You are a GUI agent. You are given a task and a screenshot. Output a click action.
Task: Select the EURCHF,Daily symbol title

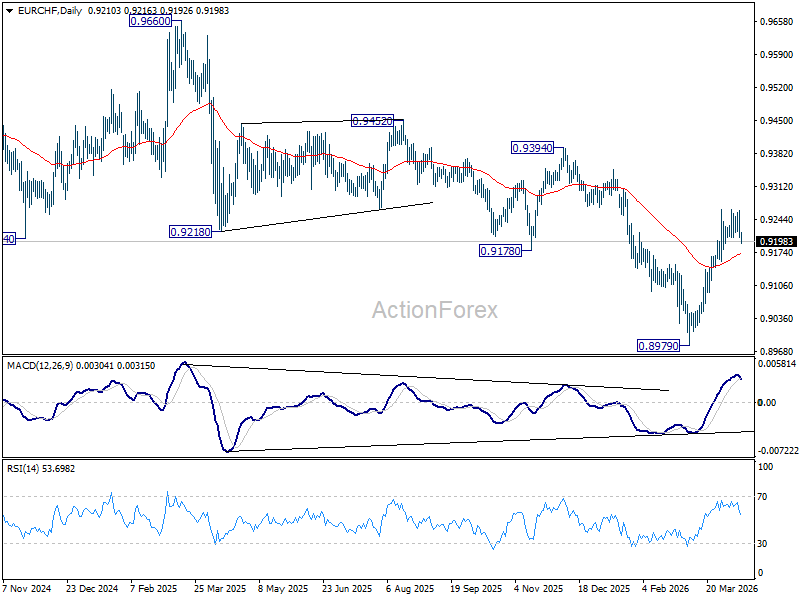click(49, 10)
